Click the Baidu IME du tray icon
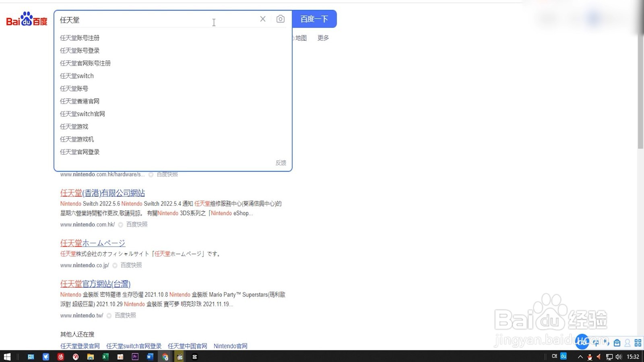This screenshot has width=644, height=362. pyautogui.click(x=563, y=356)
